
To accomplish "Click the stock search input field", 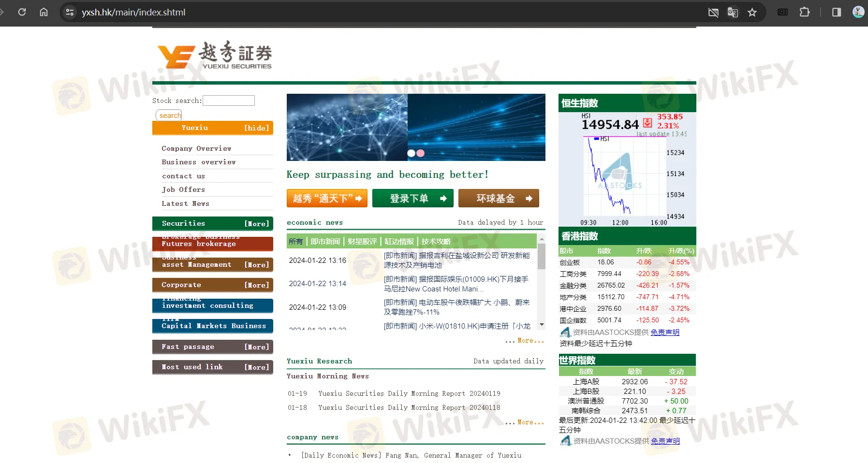I will tap(229, 100).
